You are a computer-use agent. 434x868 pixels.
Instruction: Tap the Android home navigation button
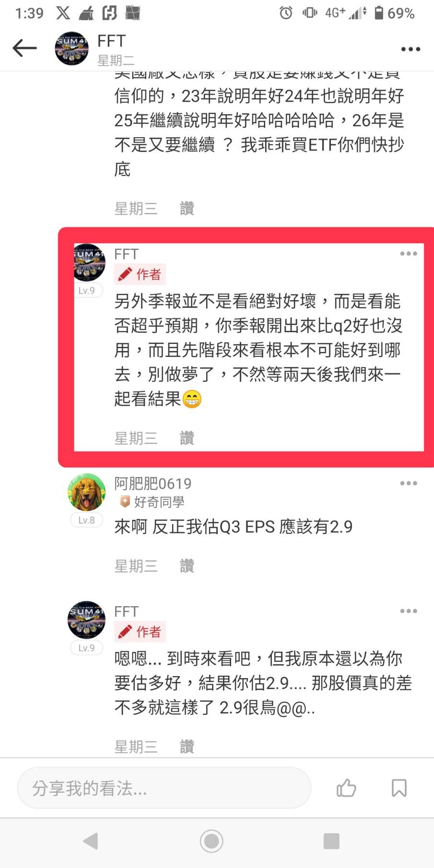pyautogui.click(x=211, y=841)
